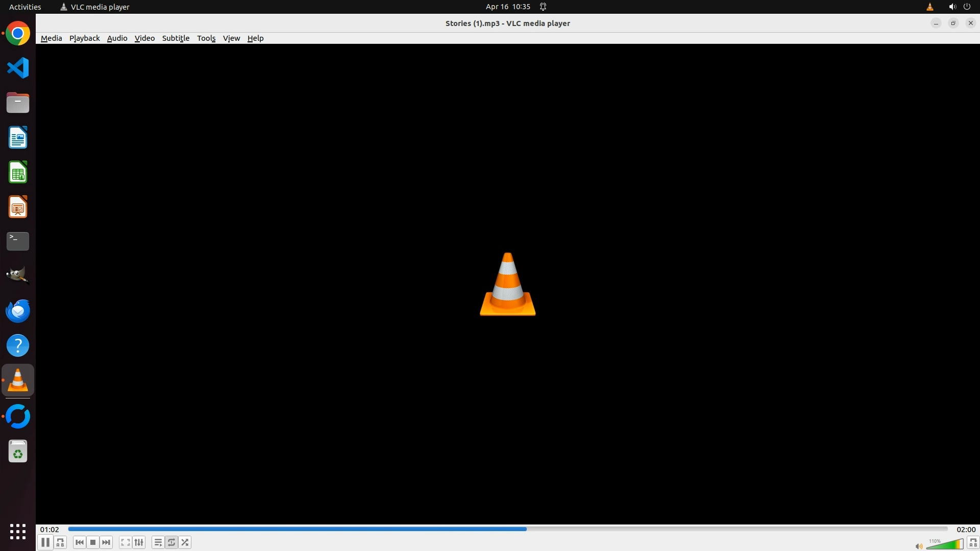
Task: Open the Tools menu
Action: coord(206,38)
